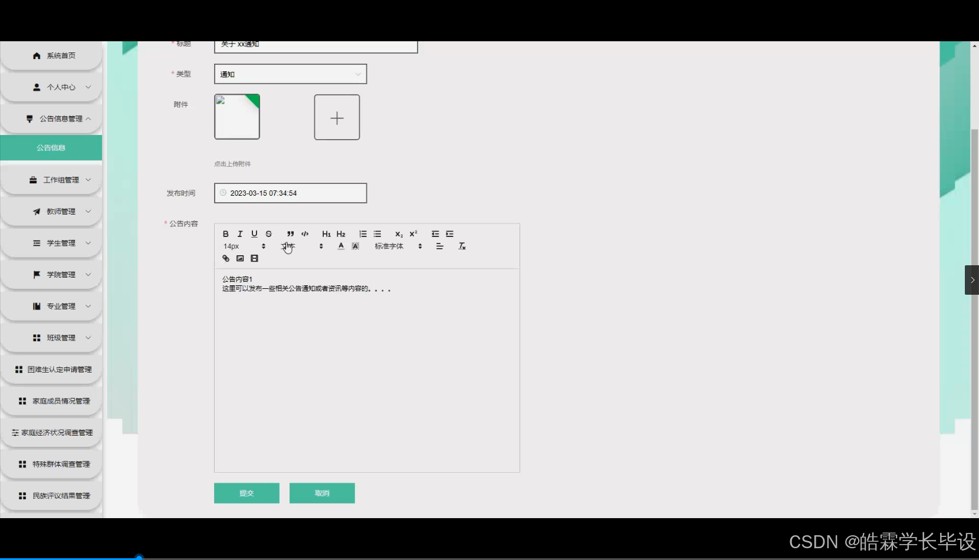This screenshot has width=979, height=560.
Task: Apply H1 heading formatting
Action: pyautogui.click(x=326, y=234)
